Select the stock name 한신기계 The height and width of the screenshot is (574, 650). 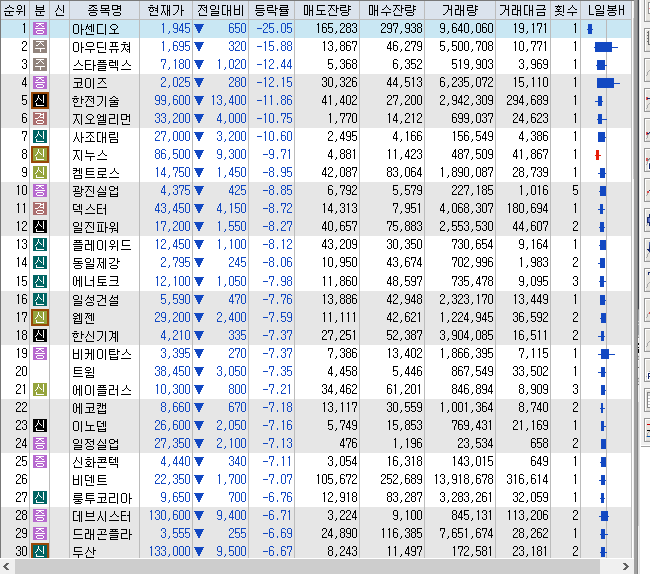(95, 336)
